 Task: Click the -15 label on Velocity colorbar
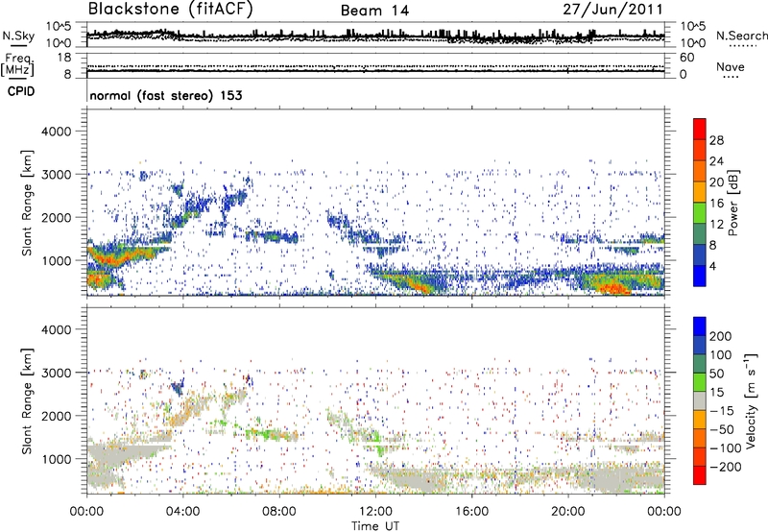[722, 411]
